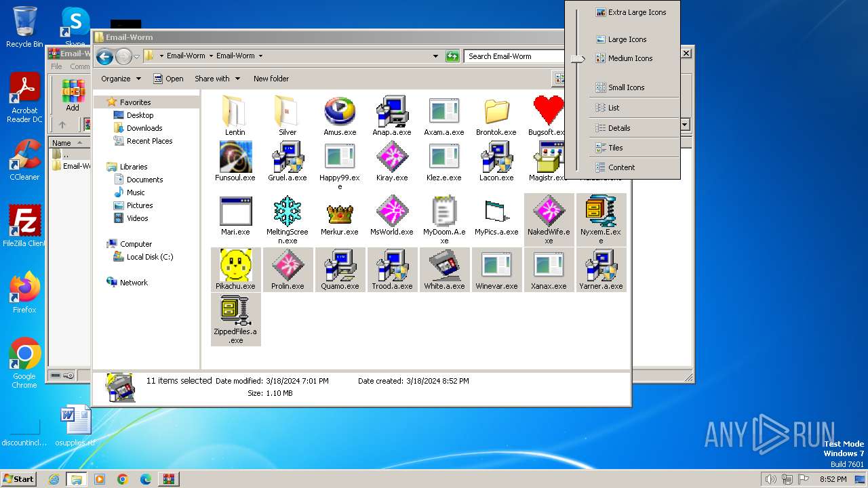Open the Start menu
Screen dimensions: 868x488
pos(19,479)
